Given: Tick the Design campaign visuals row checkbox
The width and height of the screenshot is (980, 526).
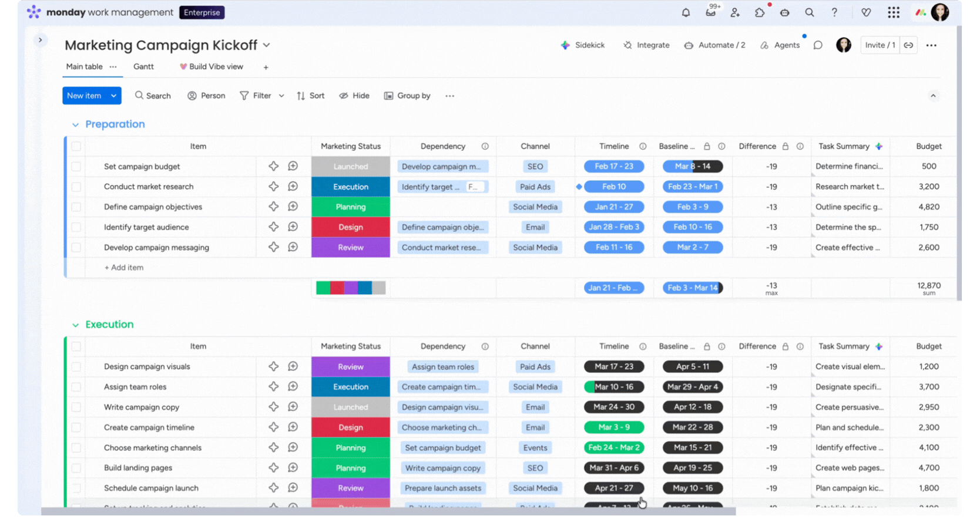Looking at the screenshot, I should coord(76,367).
